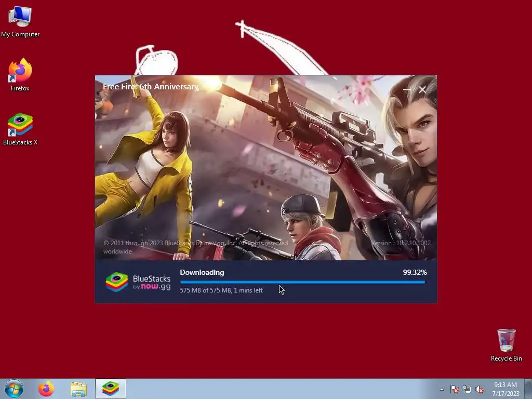
Task: Launch Firefox from the taskbar
Action: (46, 389)
